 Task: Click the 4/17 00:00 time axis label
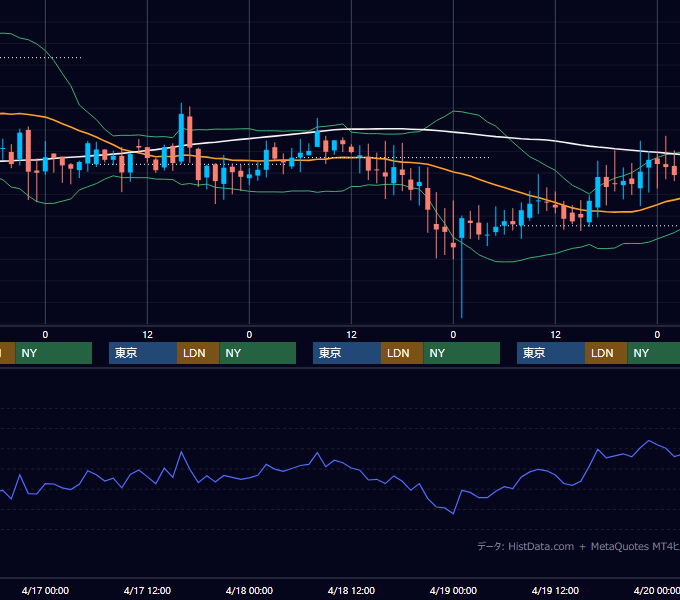click(45, 590)
